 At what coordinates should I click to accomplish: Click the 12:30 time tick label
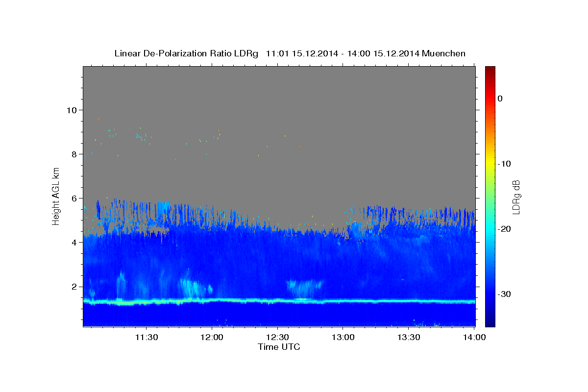click(277, 337)
